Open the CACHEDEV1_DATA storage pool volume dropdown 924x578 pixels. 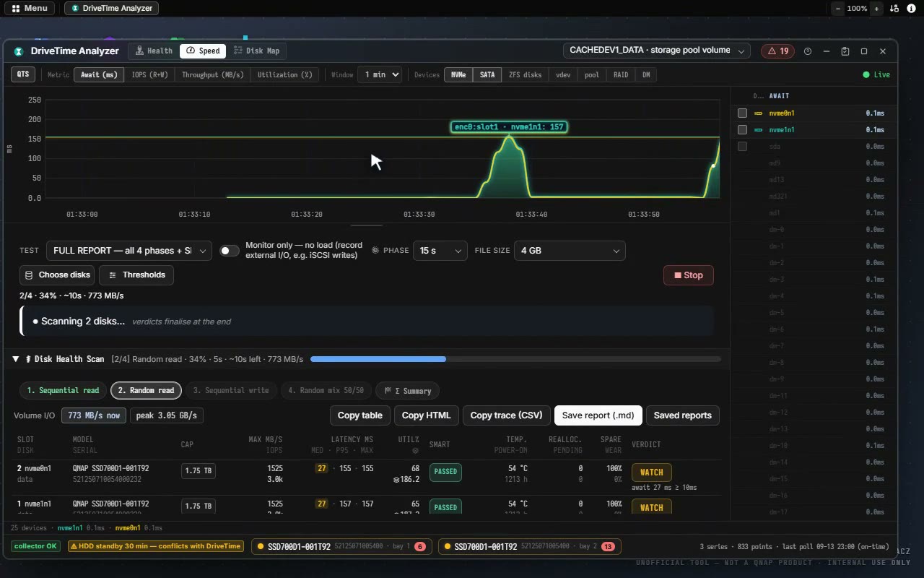tap(657, 51)
